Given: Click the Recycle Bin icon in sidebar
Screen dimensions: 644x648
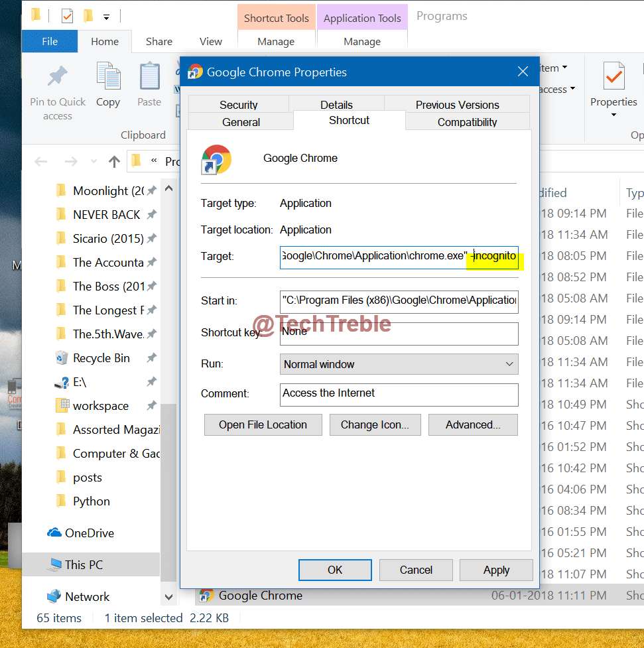Looking at the screenshot, I should point(62,358).
